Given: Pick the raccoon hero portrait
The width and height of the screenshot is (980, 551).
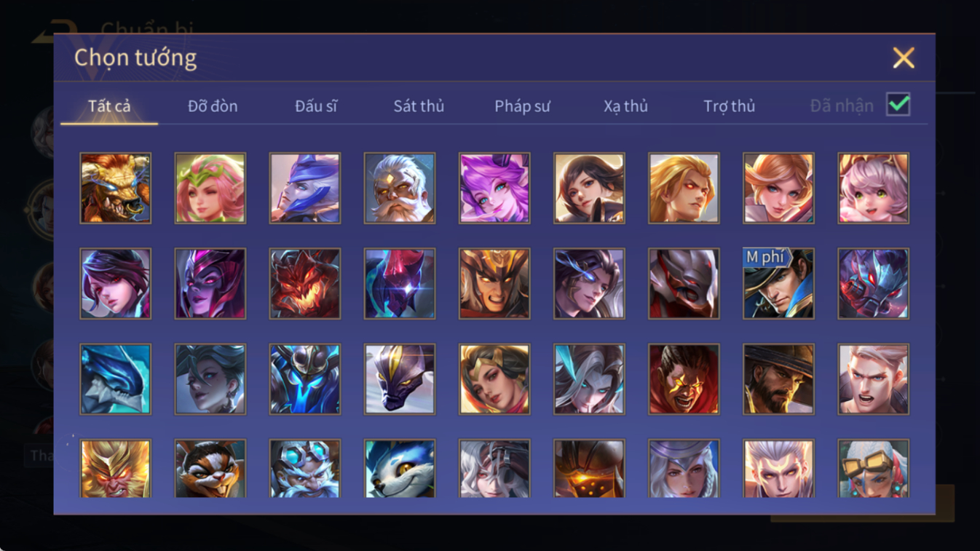Looking at the screenshot, I should pos(210,469).
